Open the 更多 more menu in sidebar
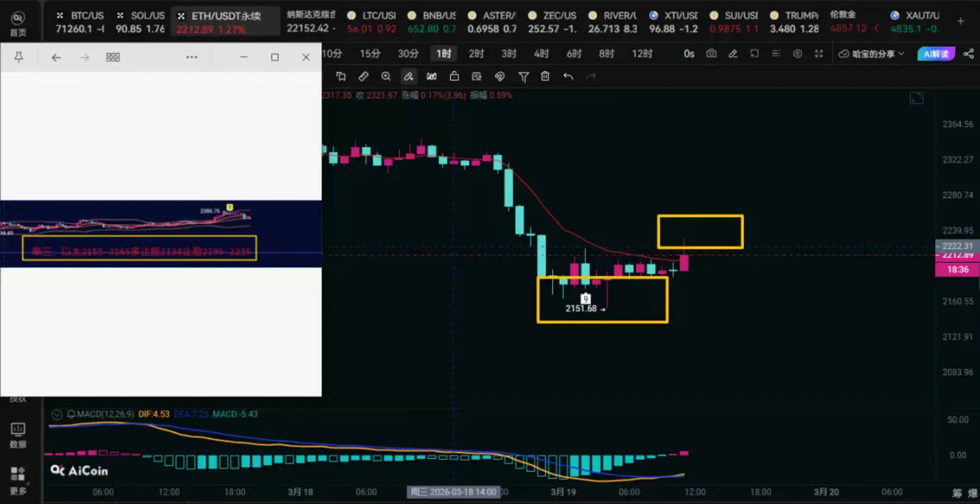980x504 pixels. coord(18,480)
